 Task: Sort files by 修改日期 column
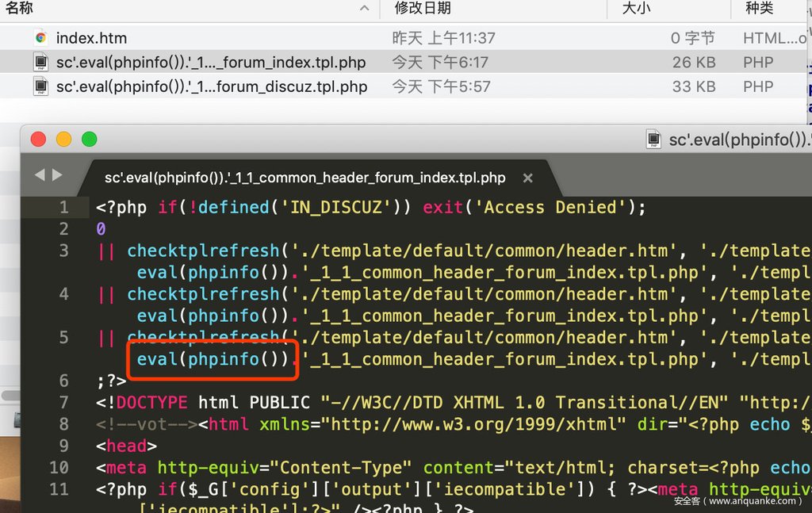click(423, 8)
